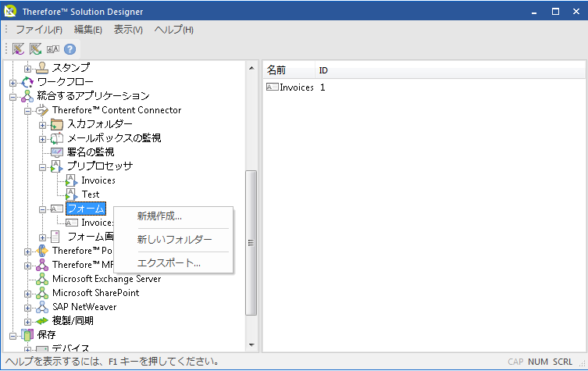588x371 pixels.
Task: Click the second toolbar designer icon with green arrow
Action: 36,49
